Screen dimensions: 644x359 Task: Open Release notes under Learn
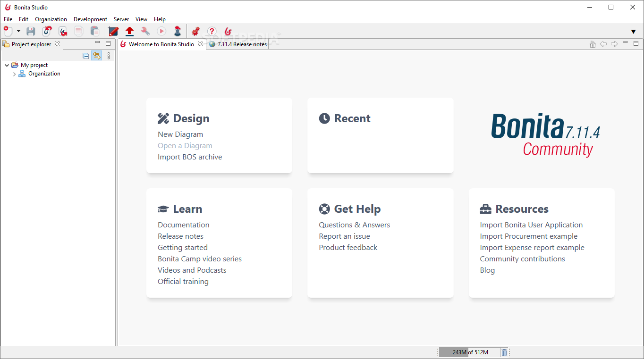[x=181, y=236]
